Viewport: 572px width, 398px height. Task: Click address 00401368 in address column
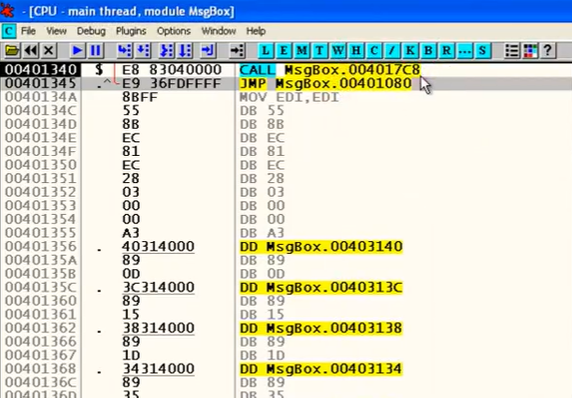(x=40, y=369)
